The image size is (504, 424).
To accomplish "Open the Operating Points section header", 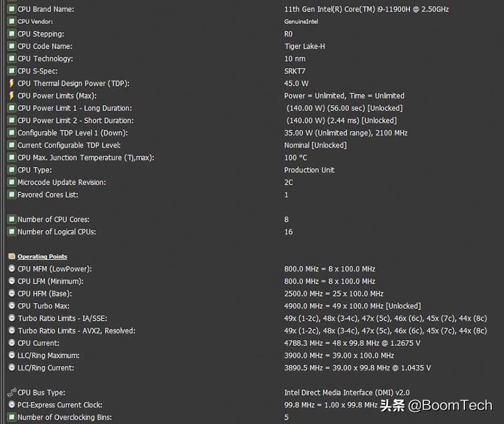I will (42, 256).
